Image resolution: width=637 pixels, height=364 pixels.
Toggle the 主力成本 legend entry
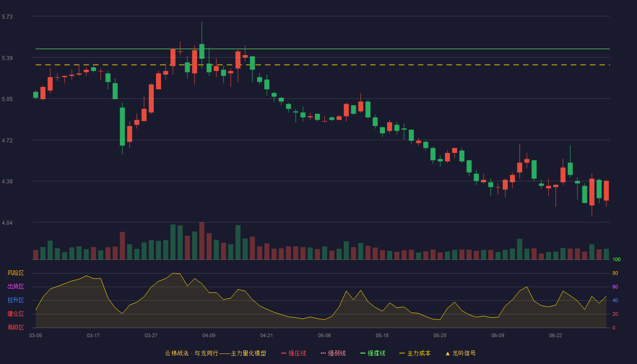click(x=415, y=353)
